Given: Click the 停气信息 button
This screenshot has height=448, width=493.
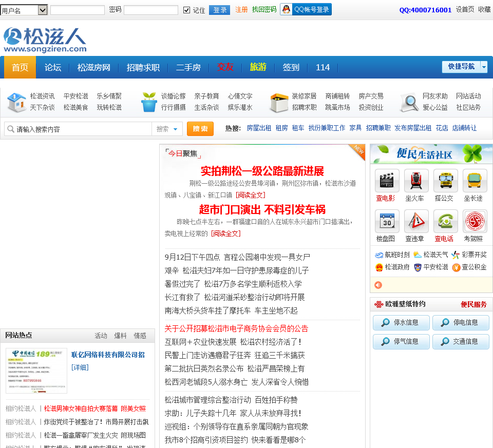Looking at the screenshot, I should pyautogui.click(x=401, y=341).
